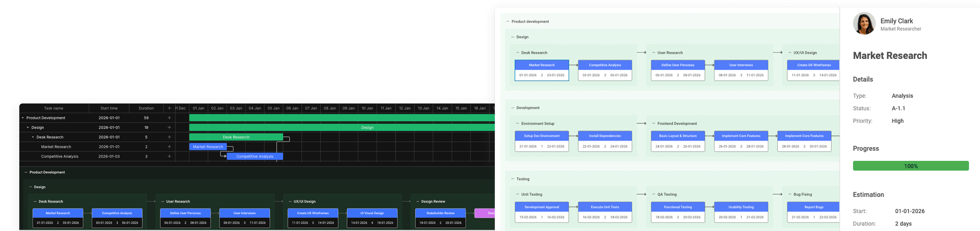Click the add icon in the Competitive Analysis grid row
This screenshot has width=980, height=231.
(x=169, y=156)
